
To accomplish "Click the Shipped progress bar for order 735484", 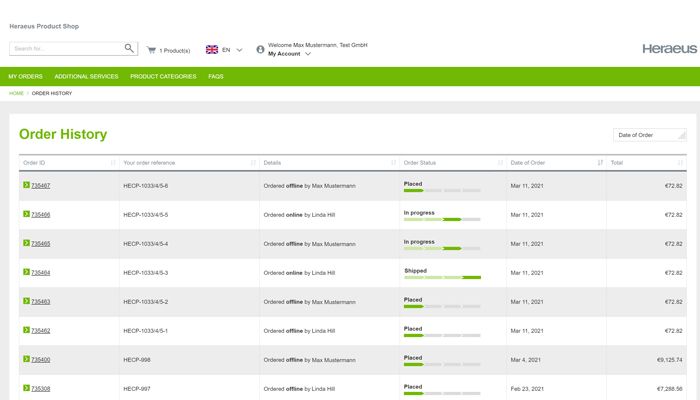I will coord(442,277).
